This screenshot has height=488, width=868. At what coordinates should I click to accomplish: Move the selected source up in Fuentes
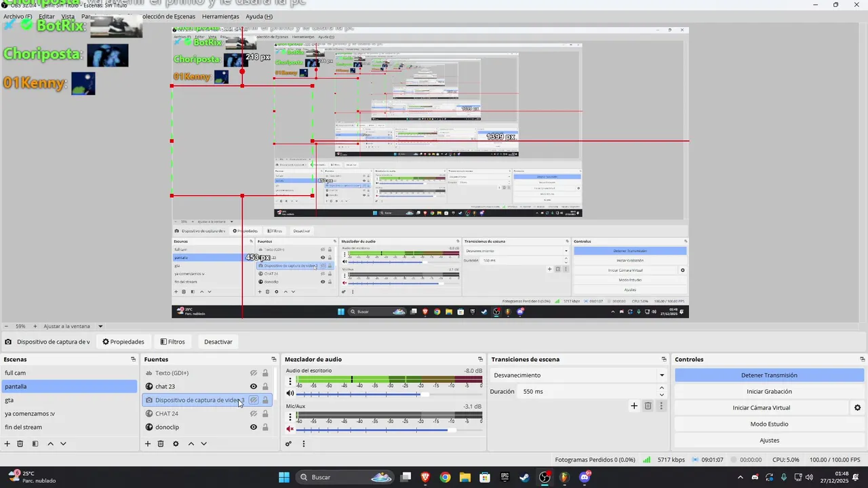[x=191, y=444]
